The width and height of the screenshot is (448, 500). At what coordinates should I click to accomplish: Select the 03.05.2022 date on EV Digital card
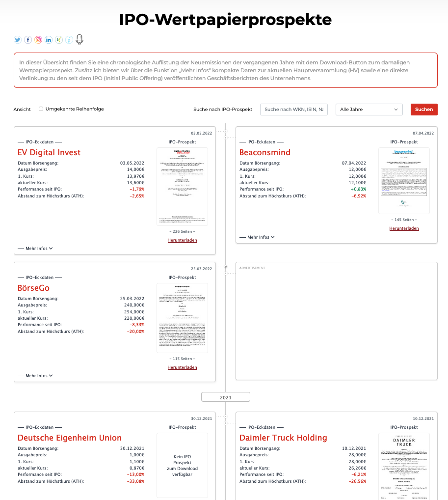[201, 133]
